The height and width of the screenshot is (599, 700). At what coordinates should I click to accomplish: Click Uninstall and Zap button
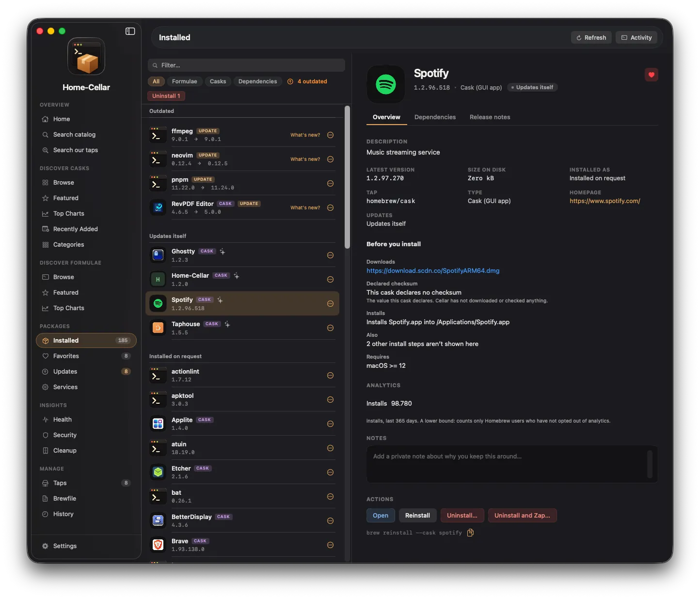click(x=522, y=516)
